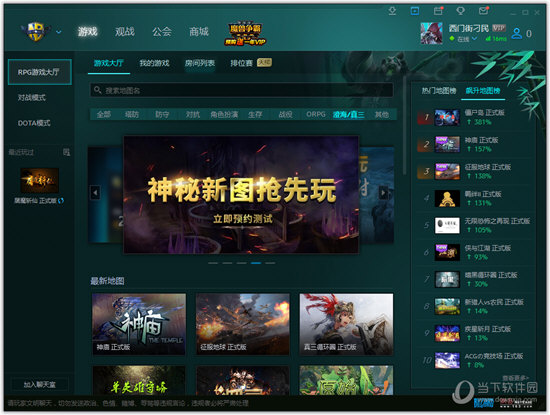Filter maps by 塔防 category
550x415 pixels.
point(132,114)
